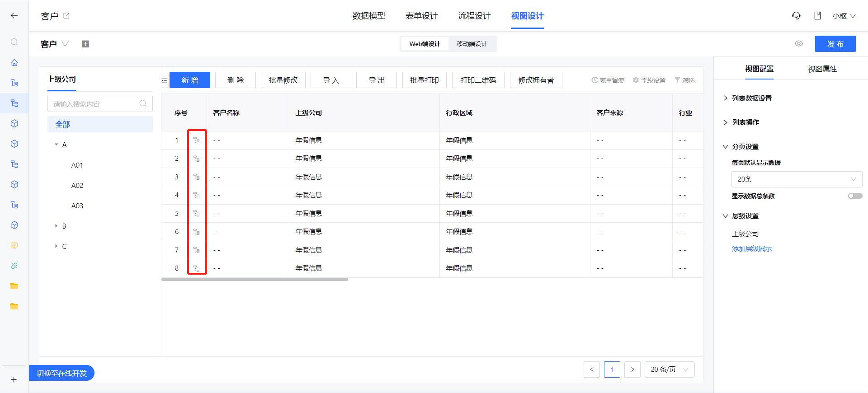Click the 导出 button
868x393 pixels.
click(377, 80)
